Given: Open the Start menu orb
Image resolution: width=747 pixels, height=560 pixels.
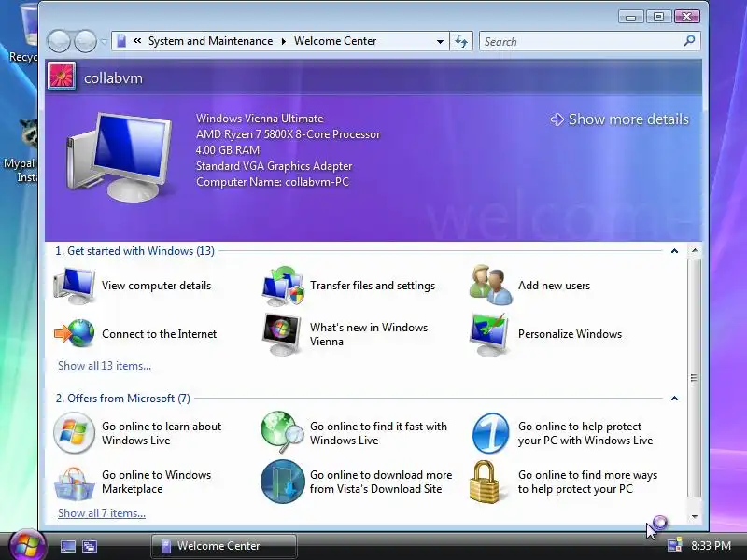Looking at the screenshot, I should 27,545.
